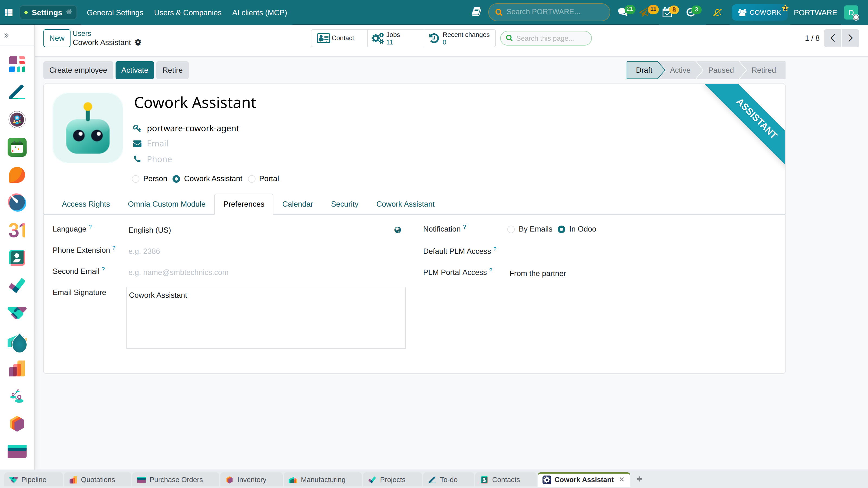Open the apps grid menu
Image resolution: width=868 pixels, height=488 pixels.
click(9, 12)
